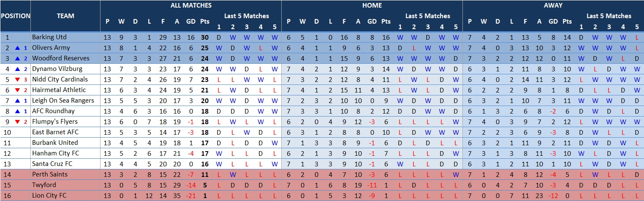The height and width of the screenshot is (201, 644).
Task: Select the AWAY section header
Action: coord(553,5)
